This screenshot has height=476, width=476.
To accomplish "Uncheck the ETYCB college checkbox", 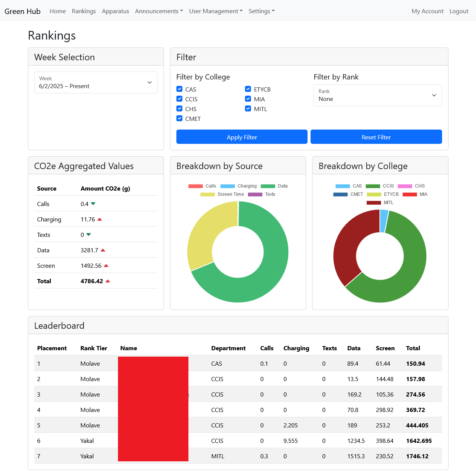I will [248, 89].
